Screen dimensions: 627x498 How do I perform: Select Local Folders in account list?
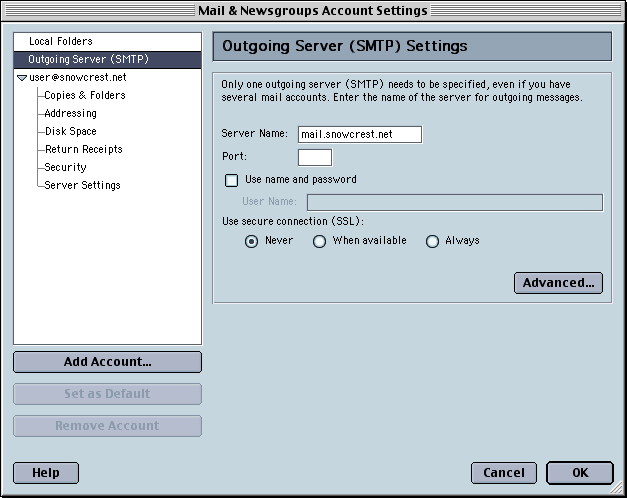pyautogui.click(x=60, y=41)
